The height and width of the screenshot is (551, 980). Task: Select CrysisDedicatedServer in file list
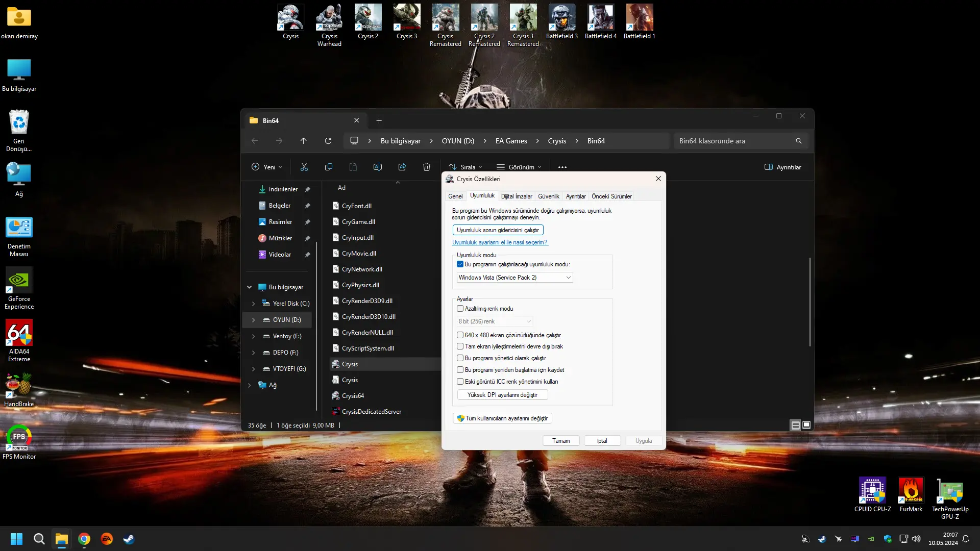[372, 412]
